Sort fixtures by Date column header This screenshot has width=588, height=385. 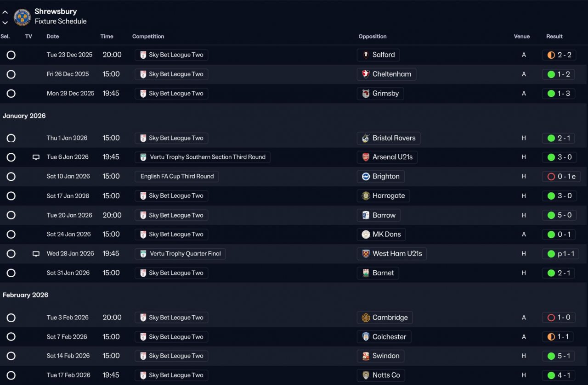(53, 36)
